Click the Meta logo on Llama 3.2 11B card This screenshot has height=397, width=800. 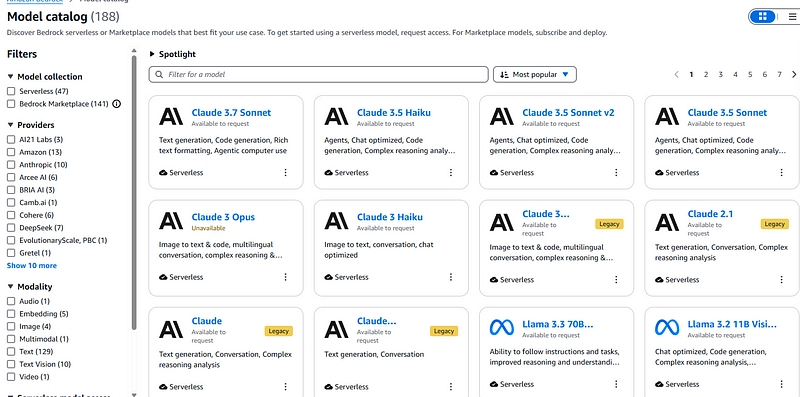(667, 327)
